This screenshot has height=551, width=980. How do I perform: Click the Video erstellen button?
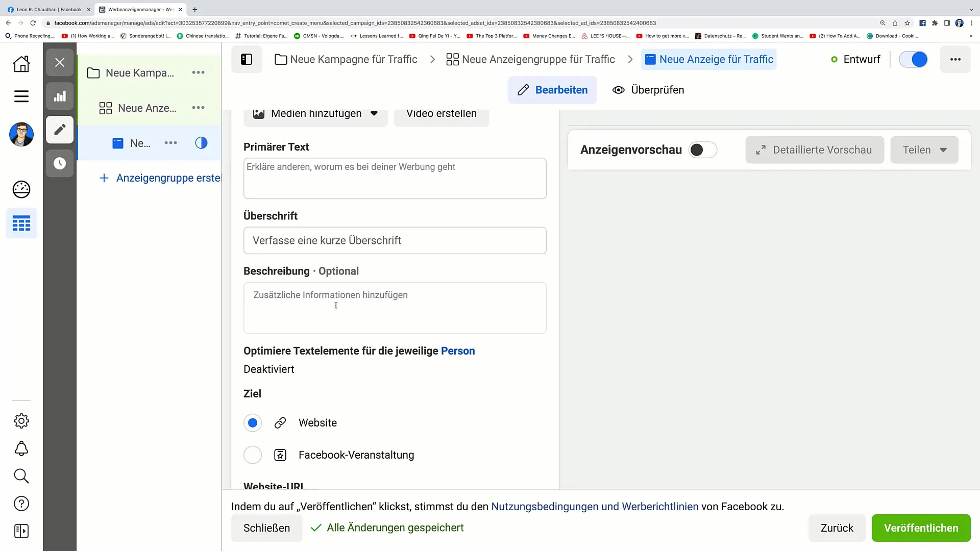tap(442, 114)
